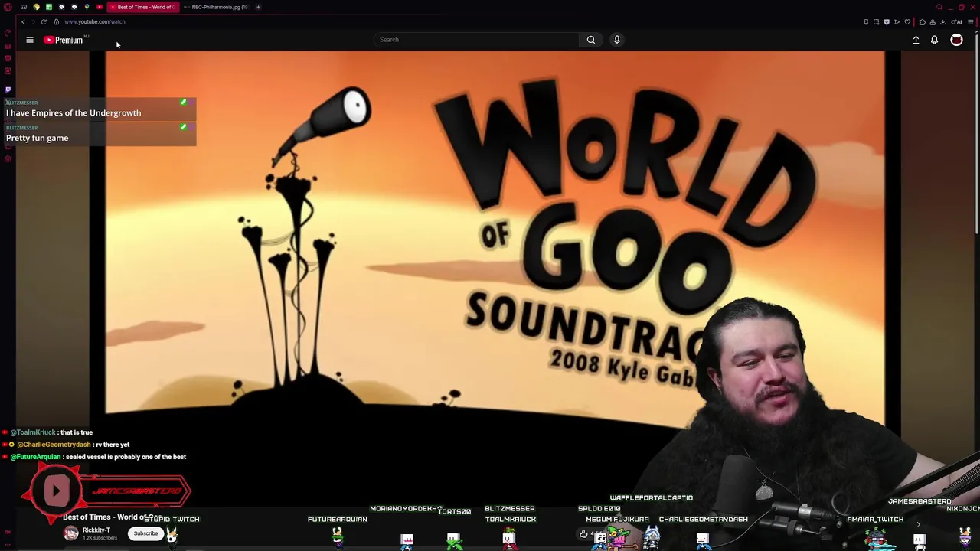This screenshot has height=551, width=980.
Task: Go to YouTube Premium home logo
Action: [65, 40]
